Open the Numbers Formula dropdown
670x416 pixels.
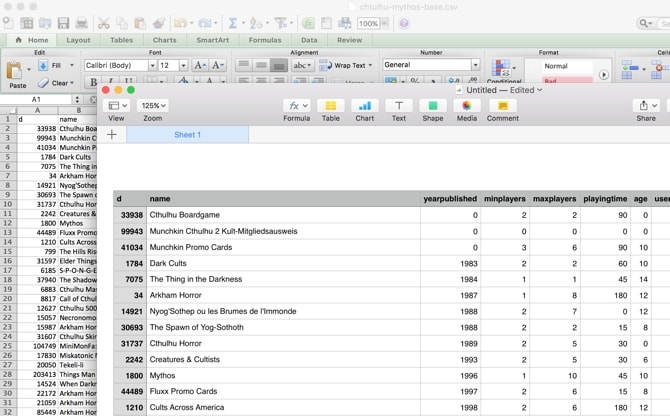[296, 105]
